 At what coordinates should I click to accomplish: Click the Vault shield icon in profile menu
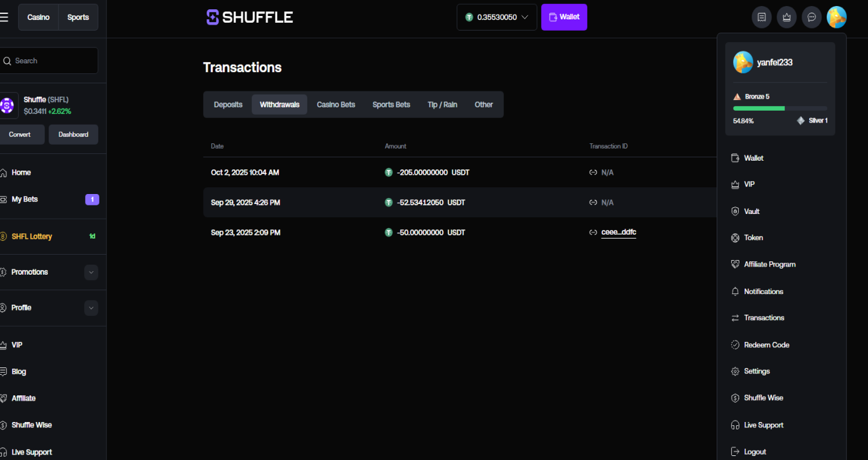tap(735, 211)
